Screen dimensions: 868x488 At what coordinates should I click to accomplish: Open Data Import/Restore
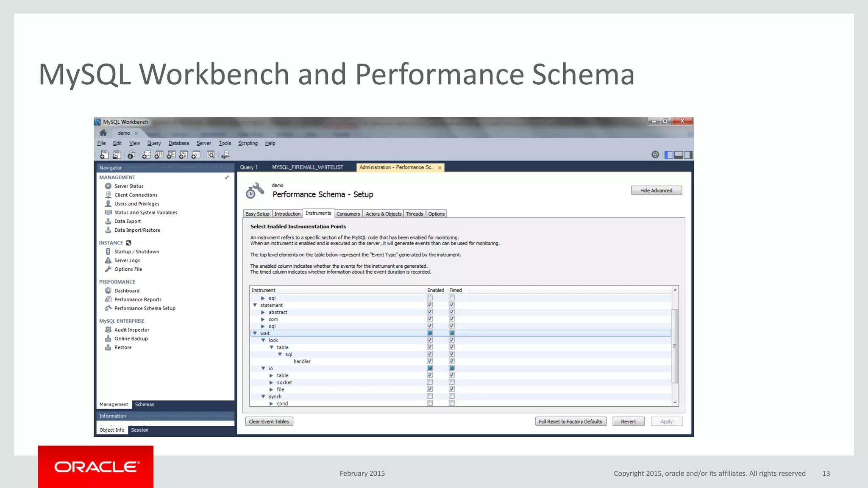coord(137,230)
